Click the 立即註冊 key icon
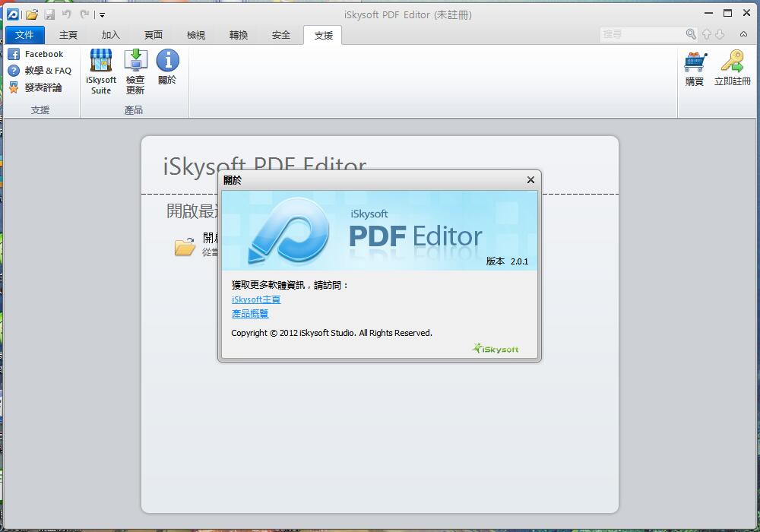 click(x=732, y=62)
